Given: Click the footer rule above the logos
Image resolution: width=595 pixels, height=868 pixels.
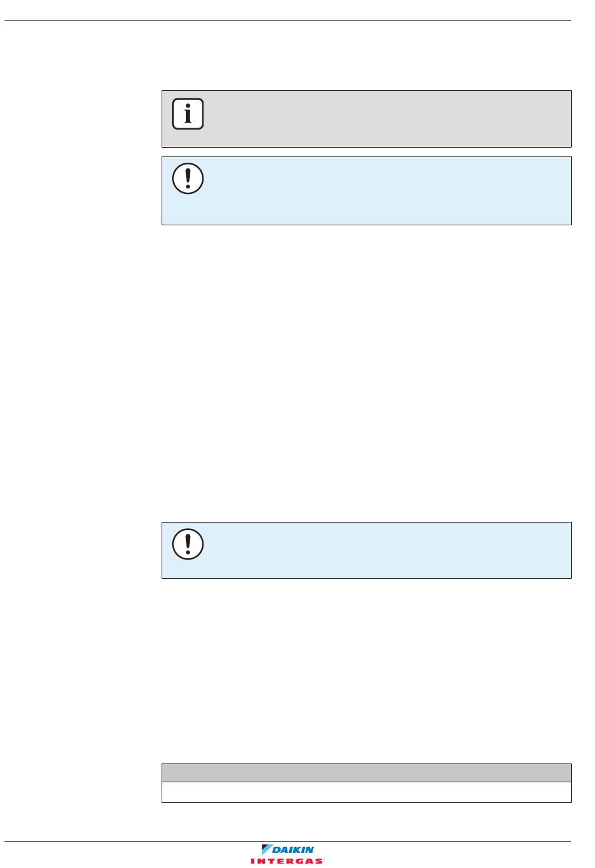Looking at the screenshot, I should click(x=288, y=842).
